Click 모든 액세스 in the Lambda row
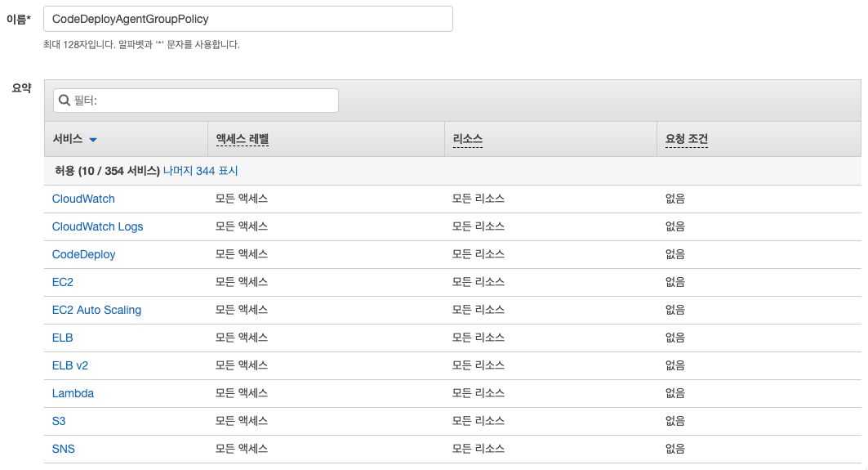Viewport: 868px width, 470px height. [242, 392]
